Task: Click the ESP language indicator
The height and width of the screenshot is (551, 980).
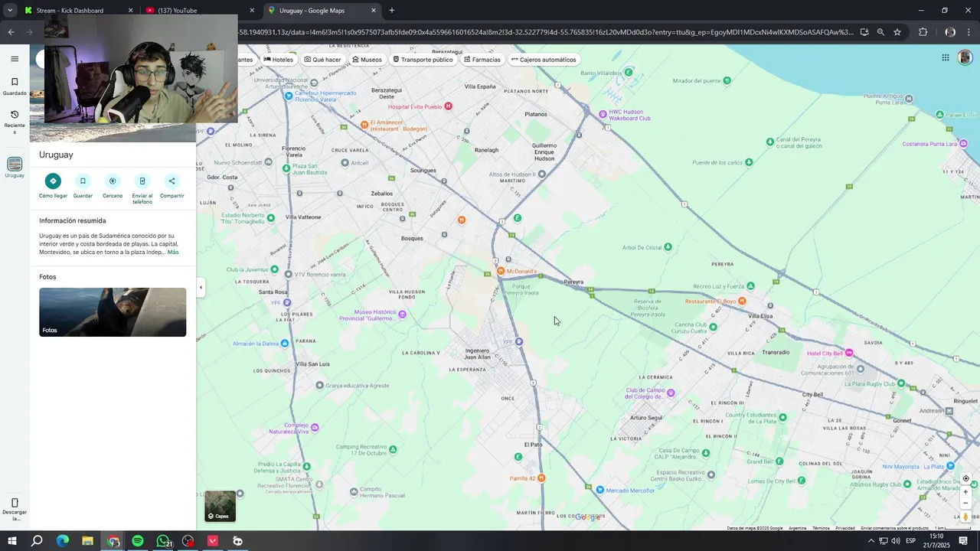Action: [x=911, y=541]
